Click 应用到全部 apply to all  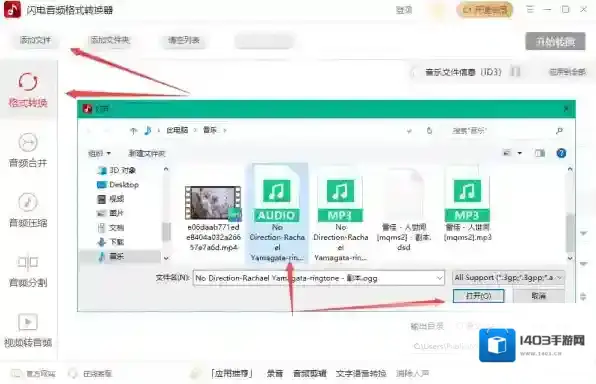pos(567,72)
